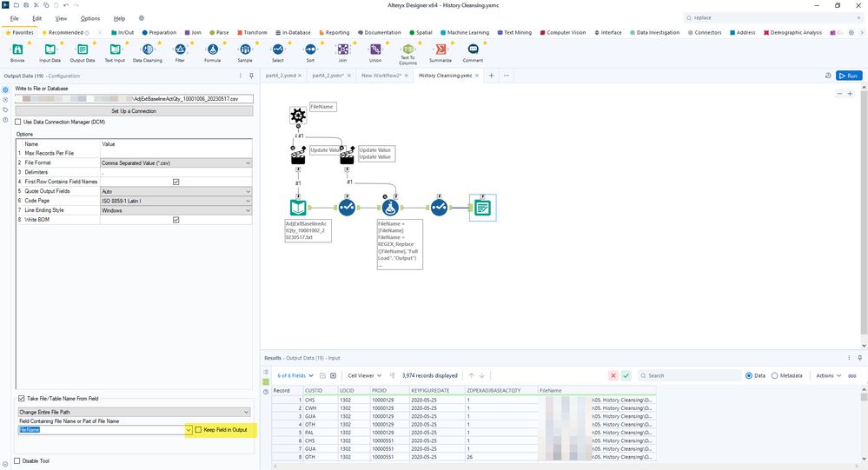Click the Output Data node on canvas
Image resolution: width=868 pixels, height=470 pixels.
pos(482,208)
